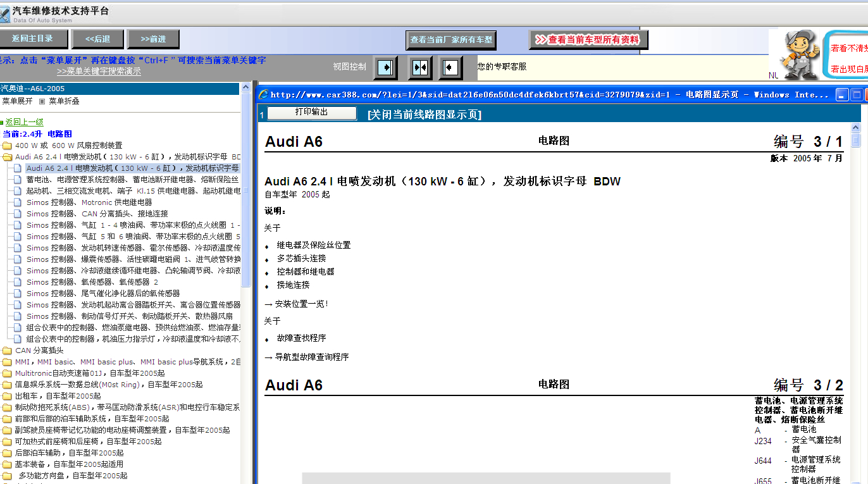Image resolution: width=868 pixels, height=484 pixels.
Task: Open 查看当前厂家所有车型 button
Action: [x=451, y=40]
